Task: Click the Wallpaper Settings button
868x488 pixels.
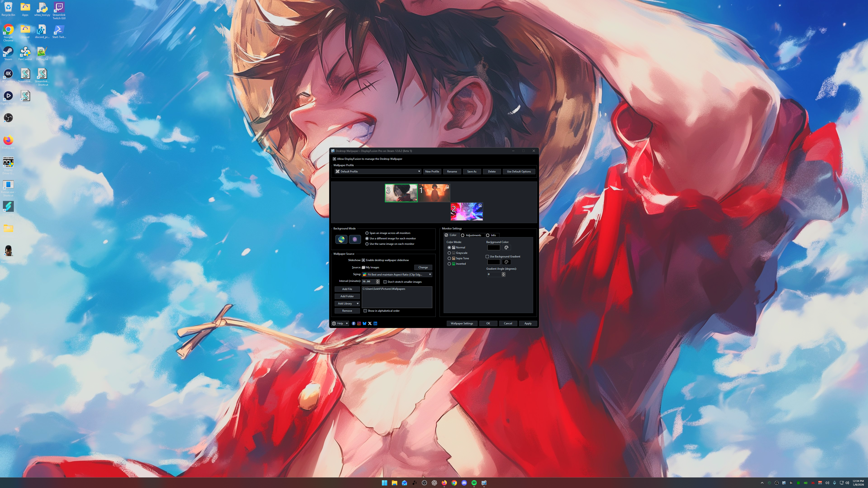Action: [462, 323]
